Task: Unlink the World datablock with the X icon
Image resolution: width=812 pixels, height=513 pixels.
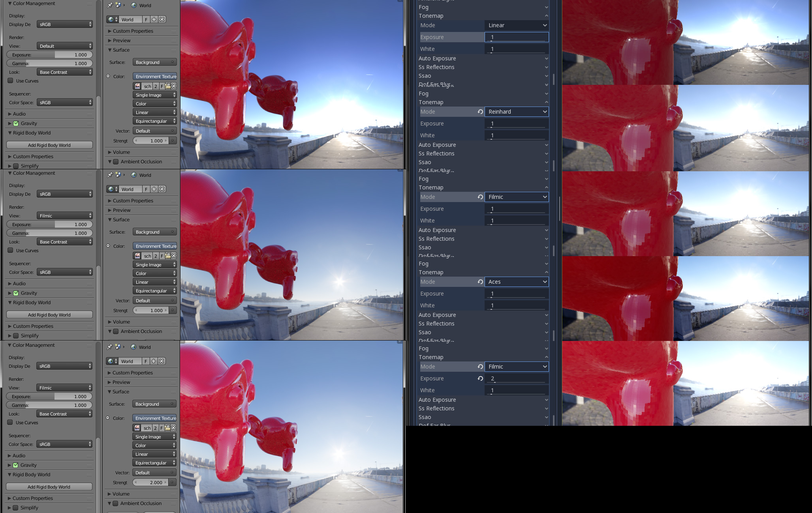Action: click(x=162, y=19)
